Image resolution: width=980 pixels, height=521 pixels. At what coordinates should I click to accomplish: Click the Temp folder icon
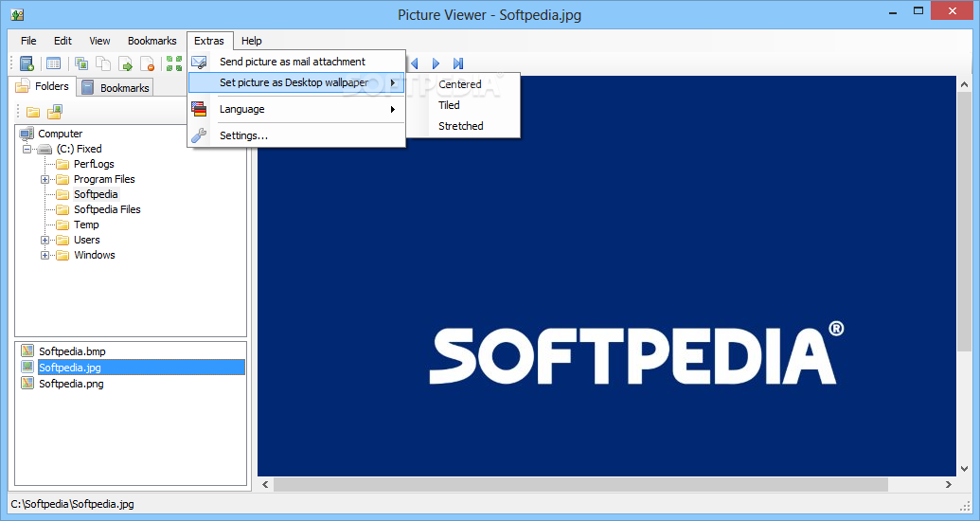(x=62, y=225)
